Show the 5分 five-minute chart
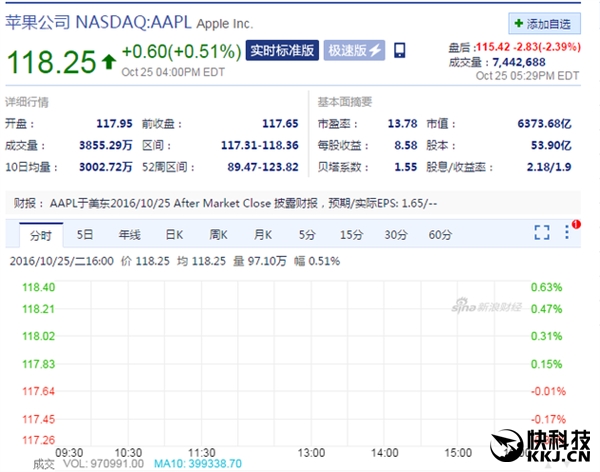 click(306, 234)
